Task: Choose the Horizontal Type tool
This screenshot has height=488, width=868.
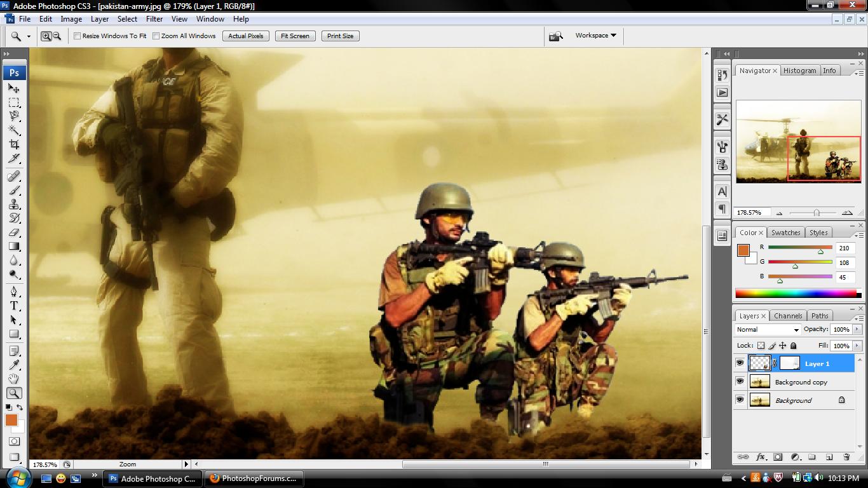Action: point(14,306)
